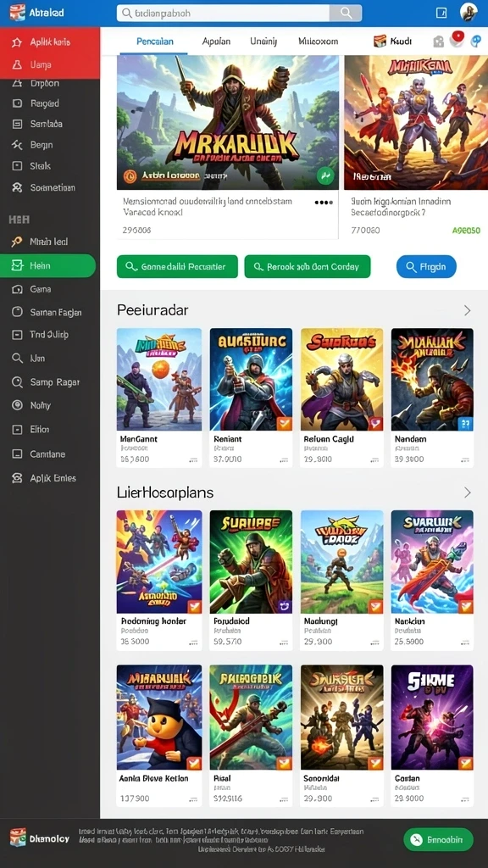The image size is (488, 868).
Task: Click the green 'Rerook aob Gom Corday' button
Action: pos(308,266)
